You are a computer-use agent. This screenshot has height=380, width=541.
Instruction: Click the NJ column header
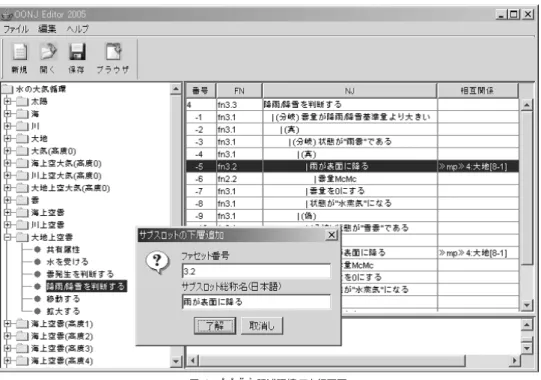coord(350,91)
